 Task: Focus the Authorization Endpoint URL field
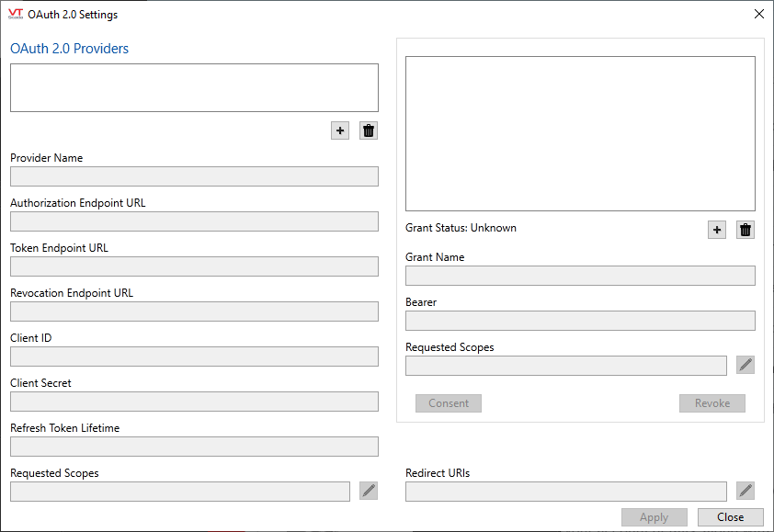tap(194, 221)
